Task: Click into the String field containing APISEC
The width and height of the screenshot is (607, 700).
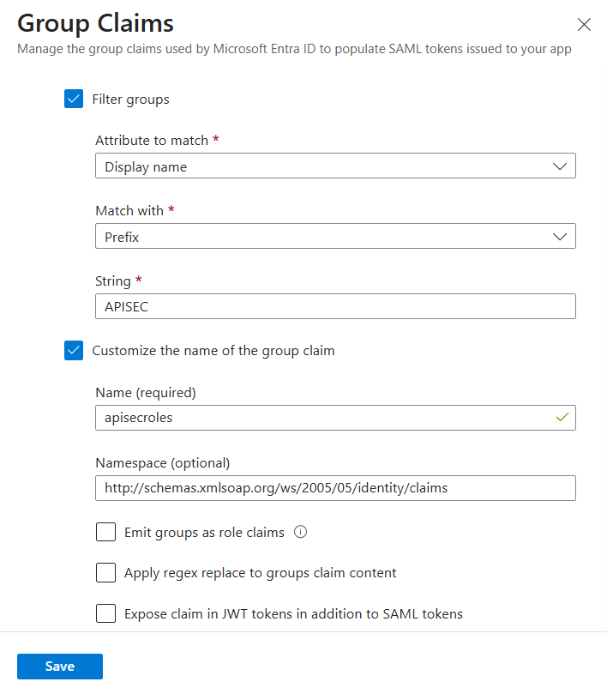Action: point(335,306)
